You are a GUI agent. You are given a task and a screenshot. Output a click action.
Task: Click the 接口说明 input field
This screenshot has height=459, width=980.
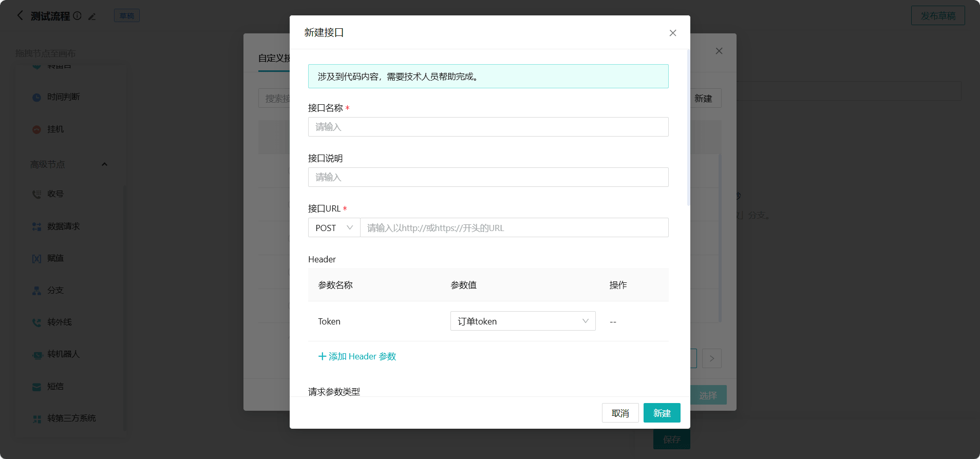488,177
